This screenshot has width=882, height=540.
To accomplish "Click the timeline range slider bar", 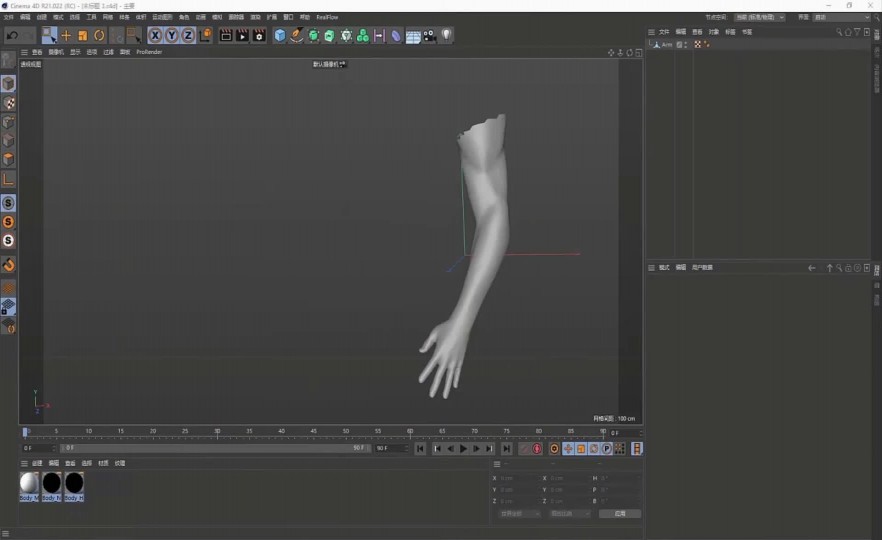I will pos(214,448).
